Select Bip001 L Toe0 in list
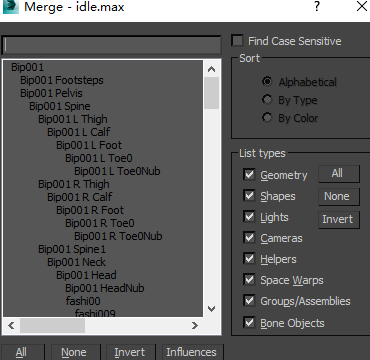Screen dimensions: 370x360 [99, 158]
